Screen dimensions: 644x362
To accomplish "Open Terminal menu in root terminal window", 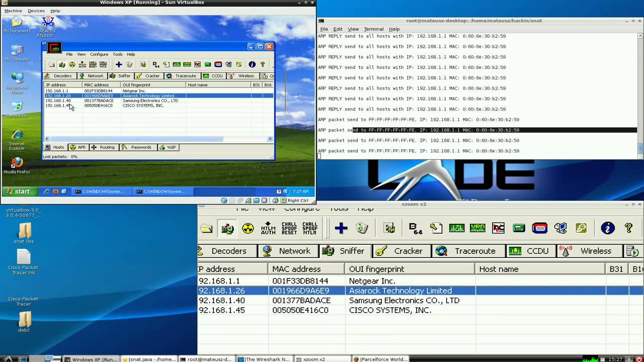I will tap(373, 29).
